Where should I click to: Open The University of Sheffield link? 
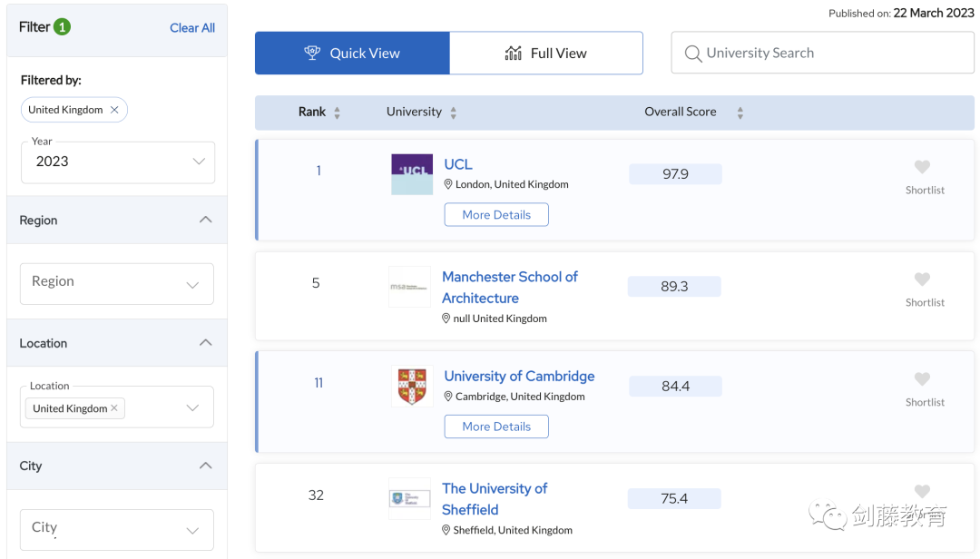[495, 499]
